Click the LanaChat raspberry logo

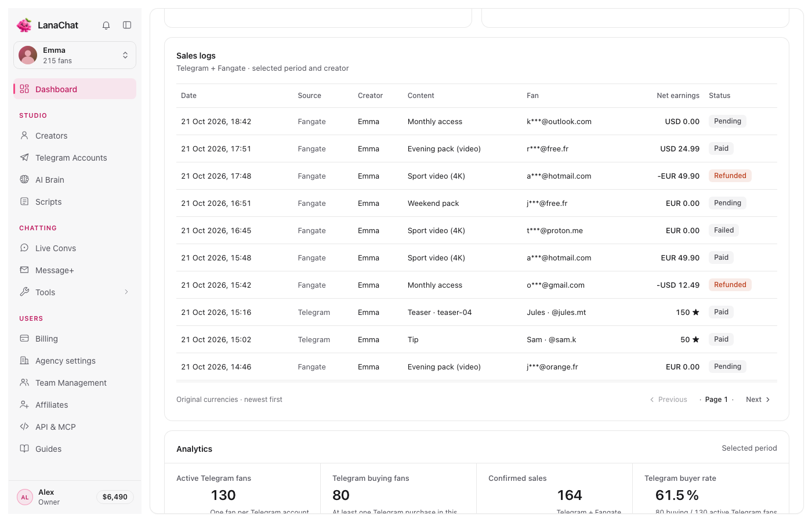coord(24,25)
